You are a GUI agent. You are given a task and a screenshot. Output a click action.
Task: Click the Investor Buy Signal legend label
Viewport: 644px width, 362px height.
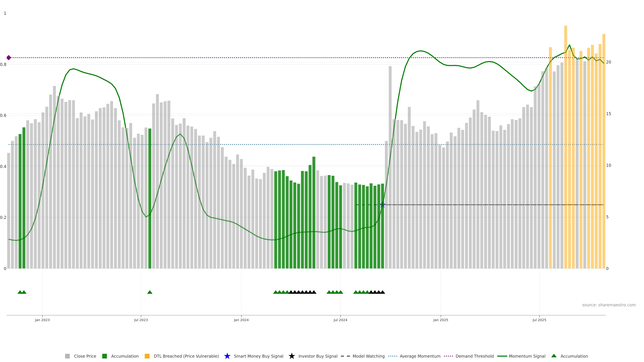(318, 356)
